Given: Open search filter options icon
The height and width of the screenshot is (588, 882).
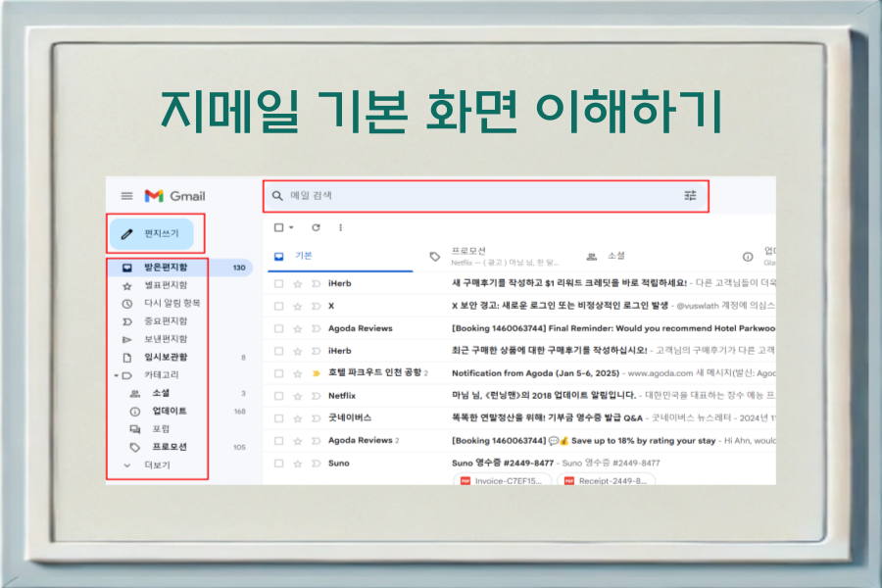Looking at the screenshot, I should click(x=690, y=195).
